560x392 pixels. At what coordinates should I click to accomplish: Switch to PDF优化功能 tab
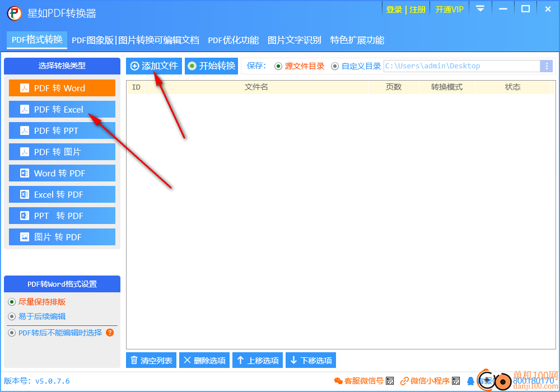[233, 40]
